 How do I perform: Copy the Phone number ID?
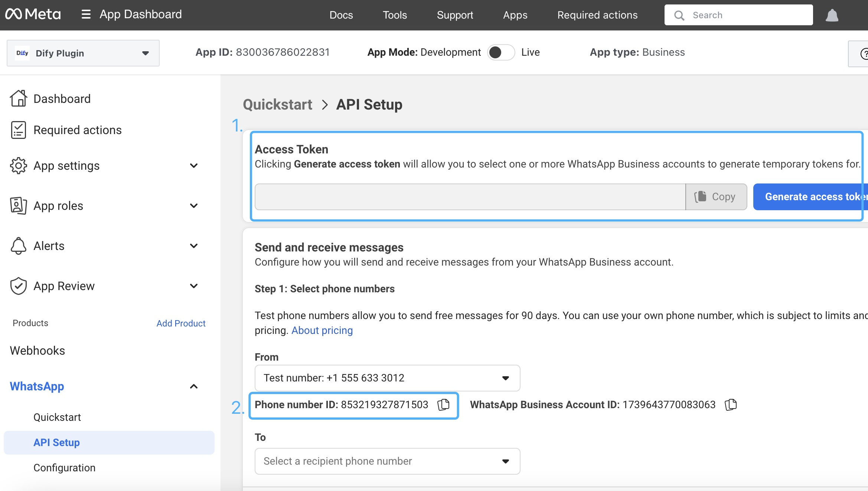[x=443, y=404]
